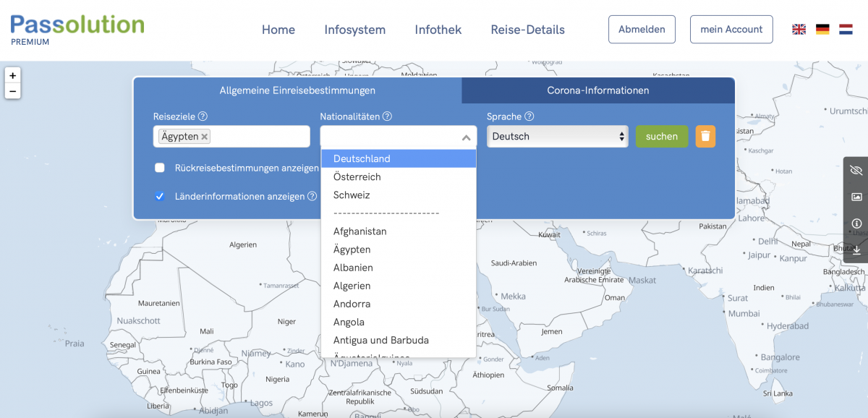This screenshot has width=868, height=418.
Task: Click the crossed-out eye icon in the right sidebar
Action: coord(856,171)
